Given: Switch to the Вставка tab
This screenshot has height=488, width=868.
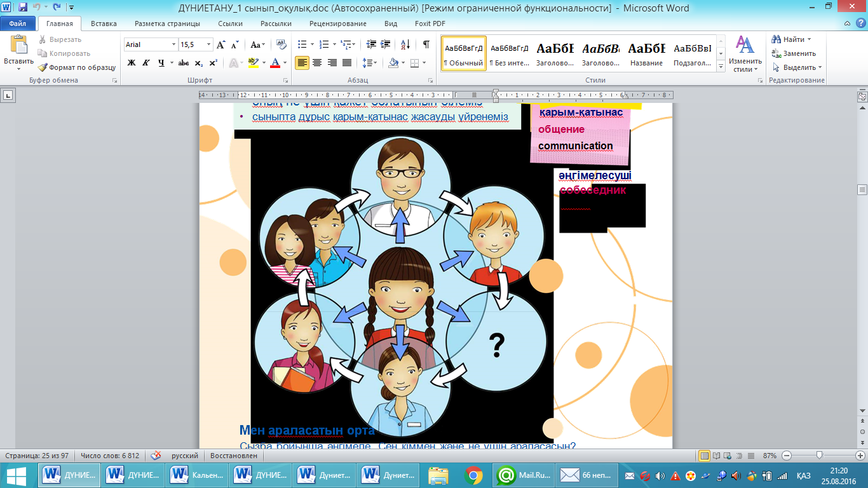Looking at the screenshot, I should pyautogui.click(x=104, y=24).
